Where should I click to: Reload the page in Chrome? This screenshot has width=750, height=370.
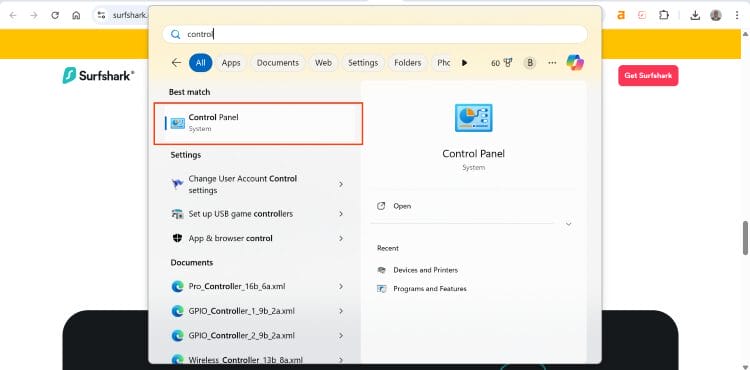pos(55,15)
